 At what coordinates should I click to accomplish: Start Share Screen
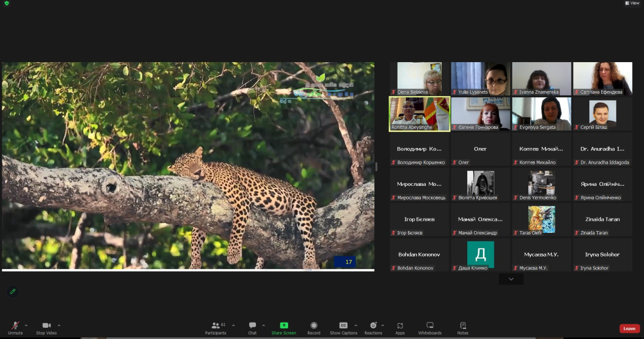pos(284,328)
